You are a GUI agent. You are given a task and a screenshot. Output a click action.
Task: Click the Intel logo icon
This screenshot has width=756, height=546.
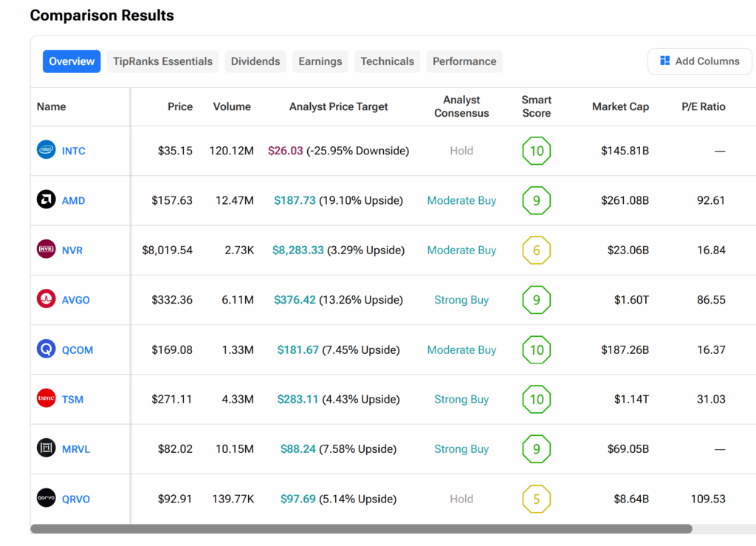pos(47,150)
